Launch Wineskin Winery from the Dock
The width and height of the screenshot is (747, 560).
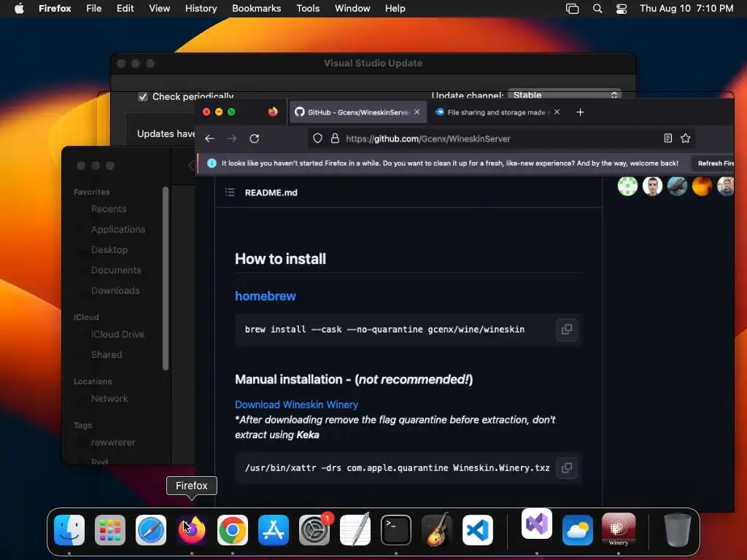click(x=619, y=530)
